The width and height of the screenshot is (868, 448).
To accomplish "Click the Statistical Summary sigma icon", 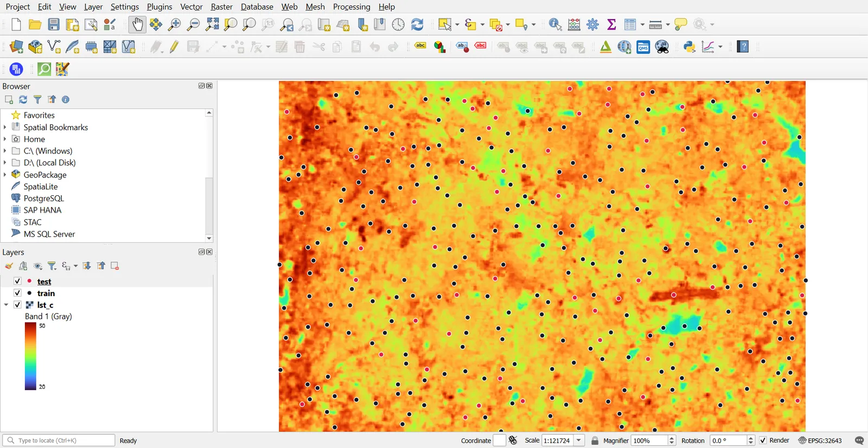I will (x=612, y=24).
